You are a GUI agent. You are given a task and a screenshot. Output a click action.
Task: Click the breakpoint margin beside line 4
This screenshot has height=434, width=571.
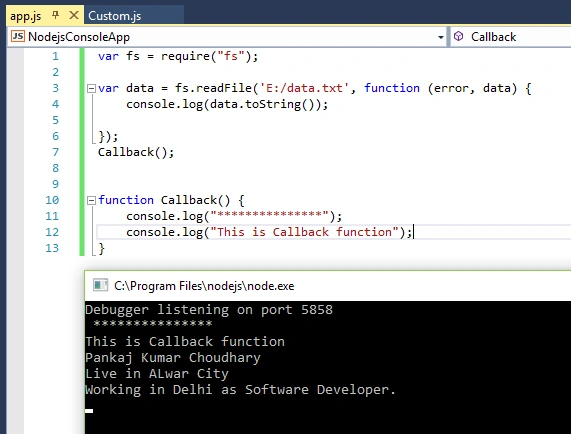[15, 104]
